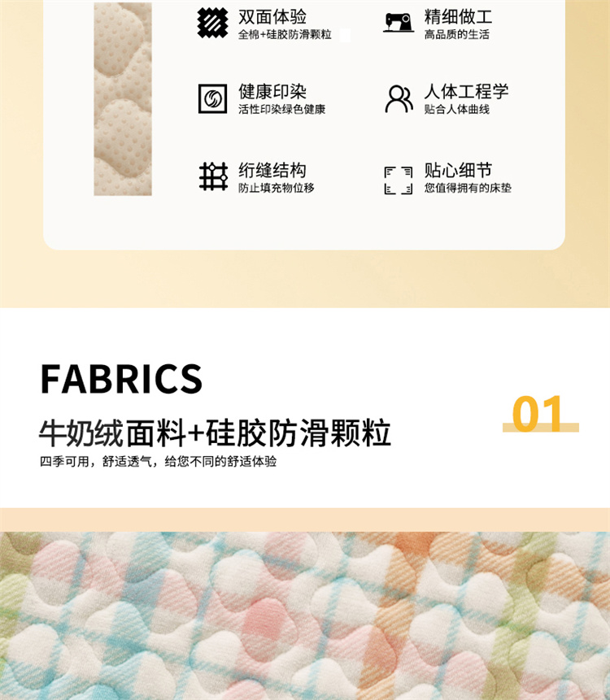Select the 双面体验 heading
Viewport: 610px width, 700px height.
click(272, 17)
